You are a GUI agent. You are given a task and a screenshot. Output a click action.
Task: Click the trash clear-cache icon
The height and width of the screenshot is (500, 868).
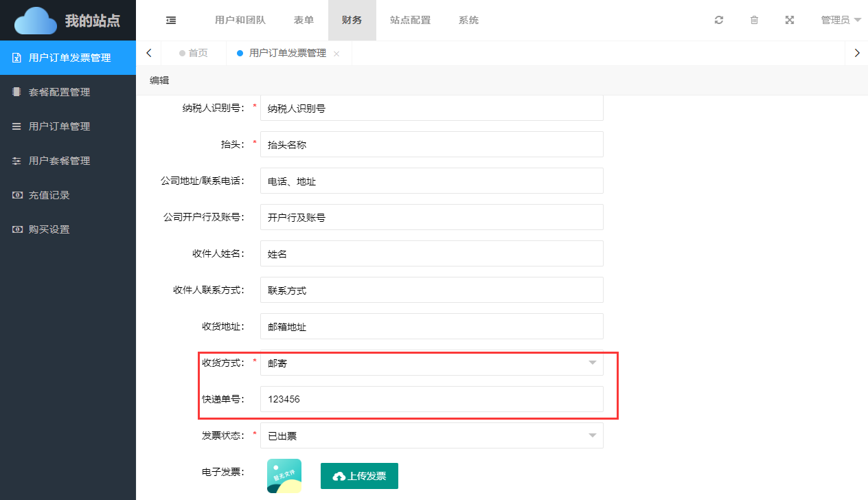point(754,20)
